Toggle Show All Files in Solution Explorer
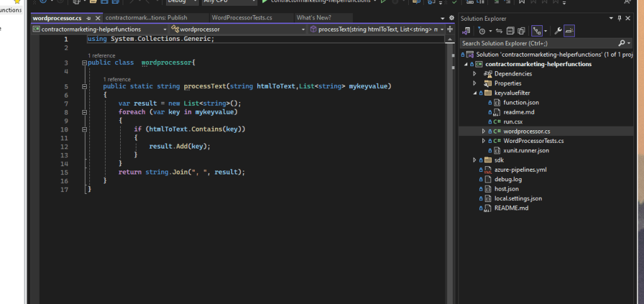This screenshot has width=644, height=304. point(521,31)
